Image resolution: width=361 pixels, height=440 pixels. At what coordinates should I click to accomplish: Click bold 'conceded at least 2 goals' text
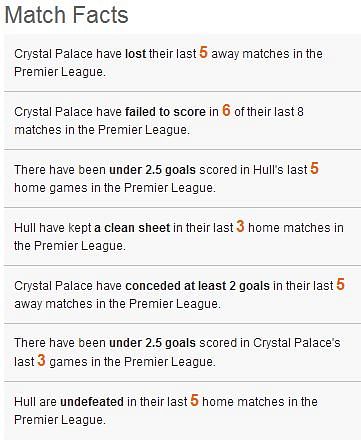point(197,286)
